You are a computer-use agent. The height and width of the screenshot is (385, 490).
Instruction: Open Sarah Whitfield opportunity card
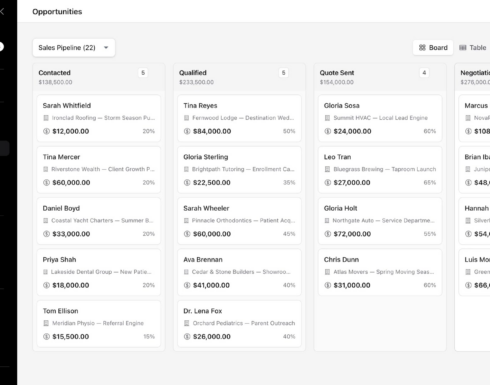(x=99, y=118)
